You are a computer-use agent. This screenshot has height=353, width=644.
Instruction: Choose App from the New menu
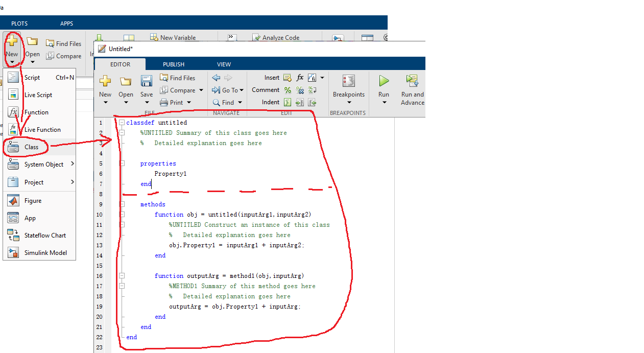pyautogui.click(x=40, y=218)
